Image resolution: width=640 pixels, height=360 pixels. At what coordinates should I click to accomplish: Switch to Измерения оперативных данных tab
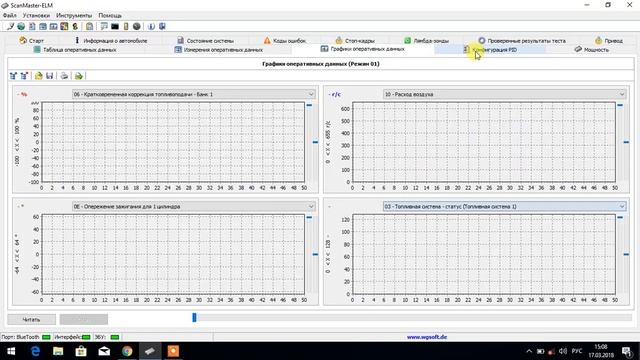coord(219,50)
